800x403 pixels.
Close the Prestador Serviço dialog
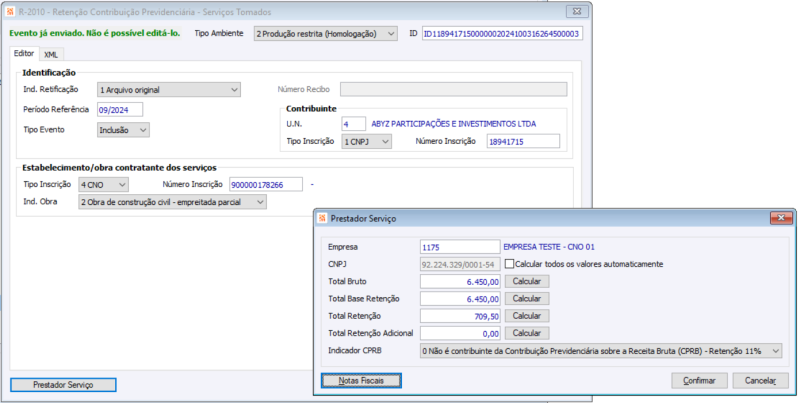tap(781, 218)
